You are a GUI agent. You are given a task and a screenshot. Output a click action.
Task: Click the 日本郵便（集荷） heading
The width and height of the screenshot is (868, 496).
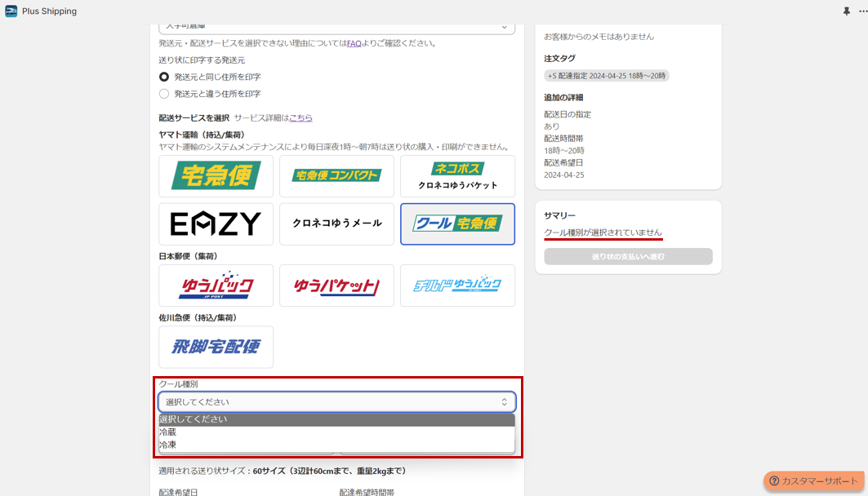[x=189, y=257]
